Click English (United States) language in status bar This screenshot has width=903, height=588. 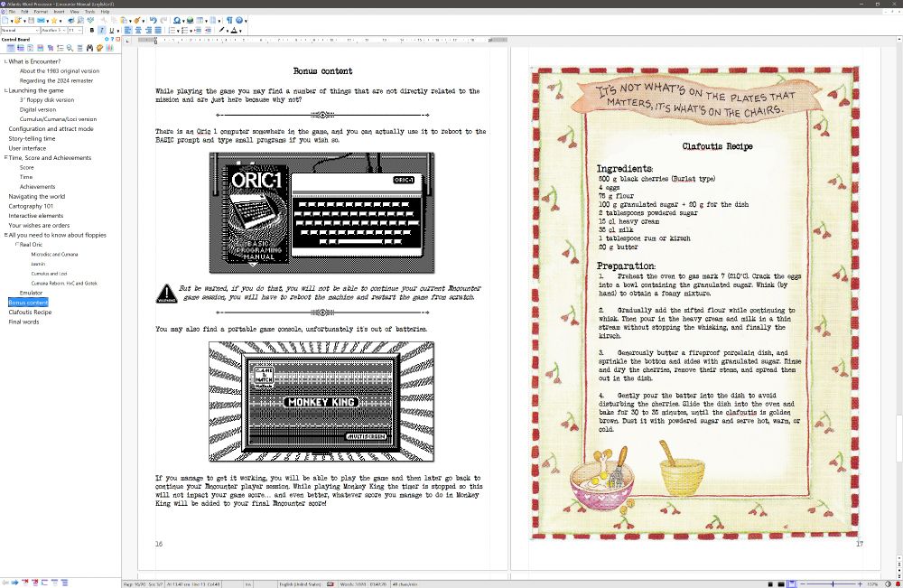(300, 584)
